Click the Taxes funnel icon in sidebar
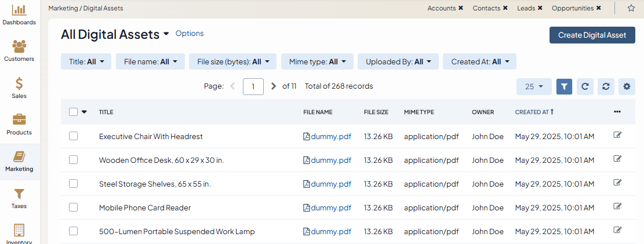 tap(19, 194)
